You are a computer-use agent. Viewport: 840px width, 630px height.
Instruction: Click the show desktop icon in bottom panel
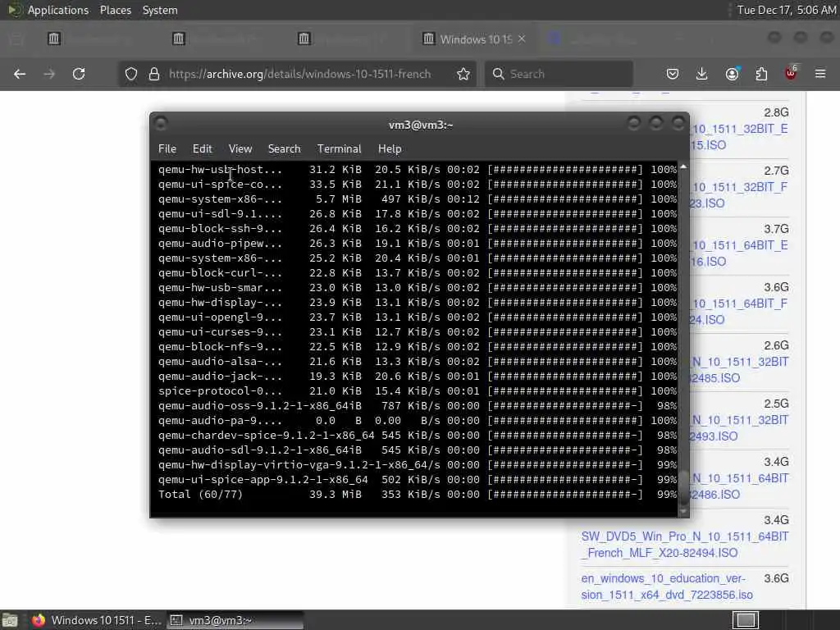click(10, 620)
